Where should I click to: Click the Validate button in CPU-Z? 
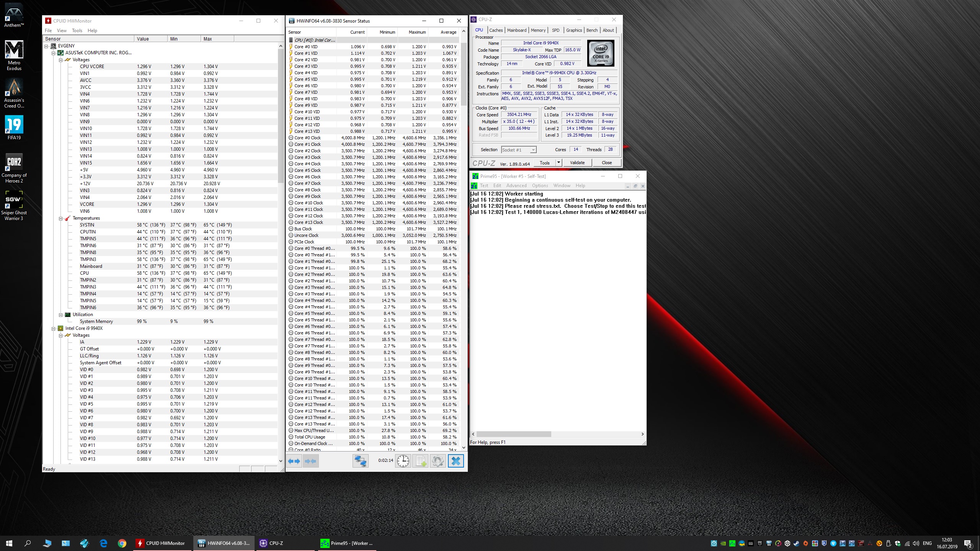point(577,163)
